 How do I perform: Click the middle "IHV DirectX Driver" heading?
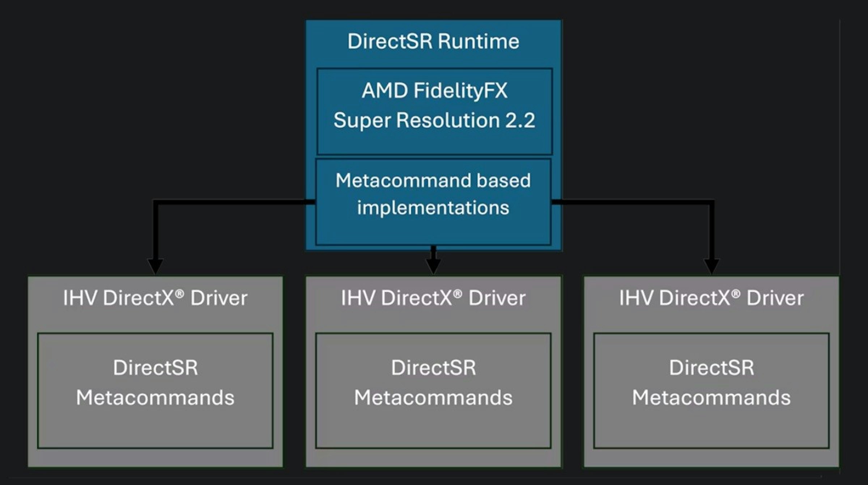click(433, 298)
